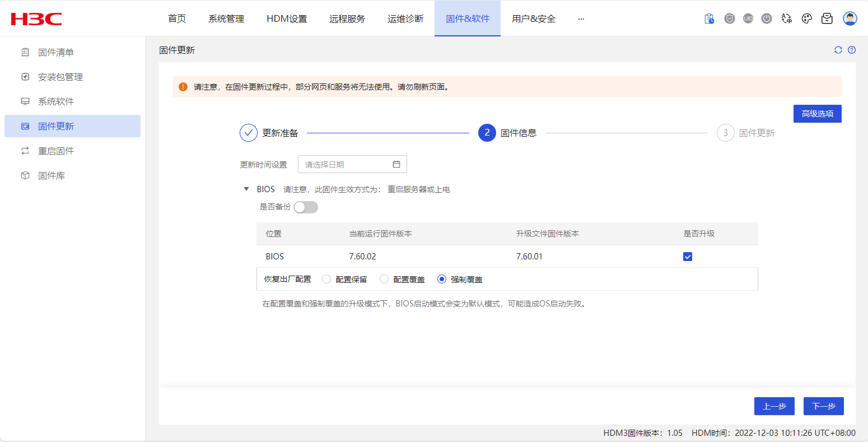Click the HDM3固件版本 1.05 status text
This screenshot has height=442, width=868.
click(x=643, y=433)
